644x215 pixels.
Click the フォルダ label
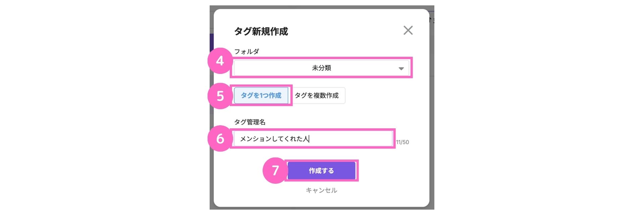pyautogui.click(x=247, y=51)
